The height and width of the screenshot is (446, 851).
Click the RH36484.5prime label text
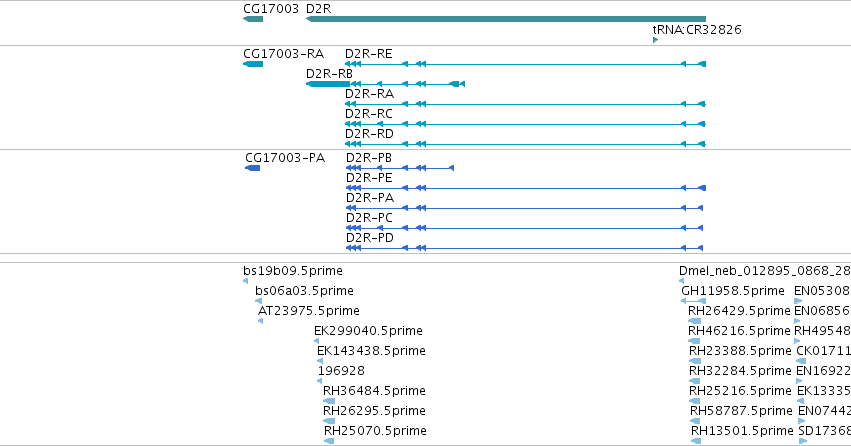click(374, 391)
